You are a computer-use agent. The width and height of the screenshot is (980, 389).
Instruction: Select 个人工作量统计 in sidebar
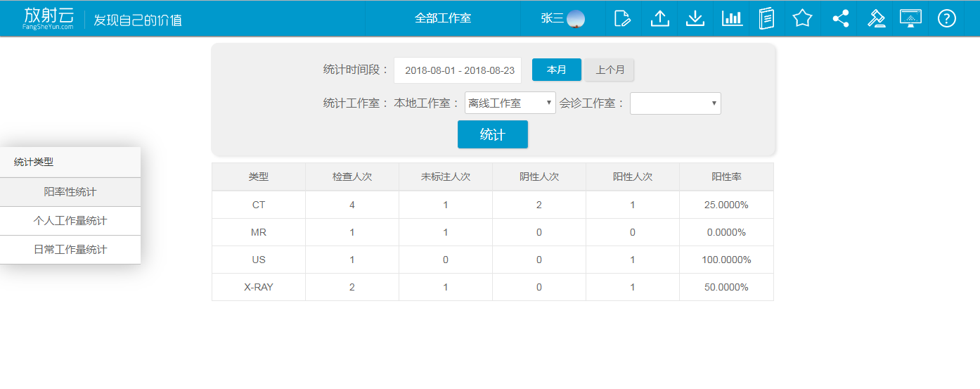coord(70,221)
